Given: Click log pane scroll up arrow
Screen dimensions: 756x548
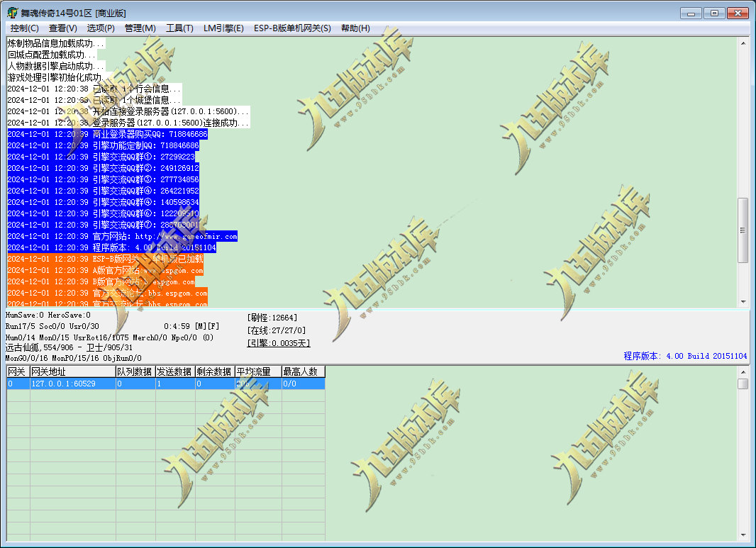Looking at the screenshot, I should (x=743, y=43).
